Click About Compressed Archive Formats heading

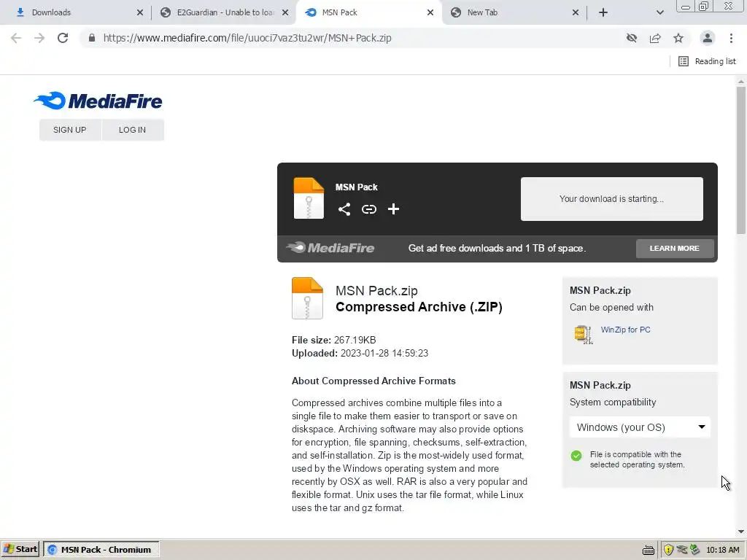tap(373, 381)
